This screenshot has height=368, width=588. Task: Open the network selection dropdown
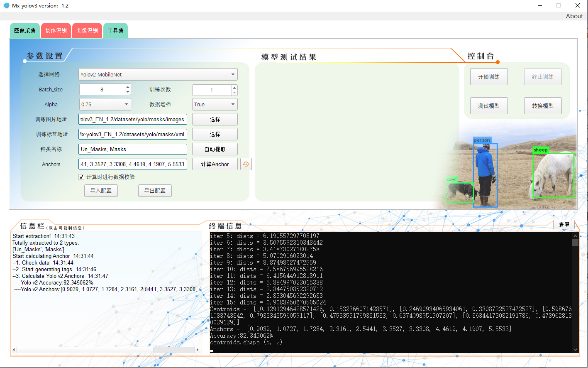158,74
